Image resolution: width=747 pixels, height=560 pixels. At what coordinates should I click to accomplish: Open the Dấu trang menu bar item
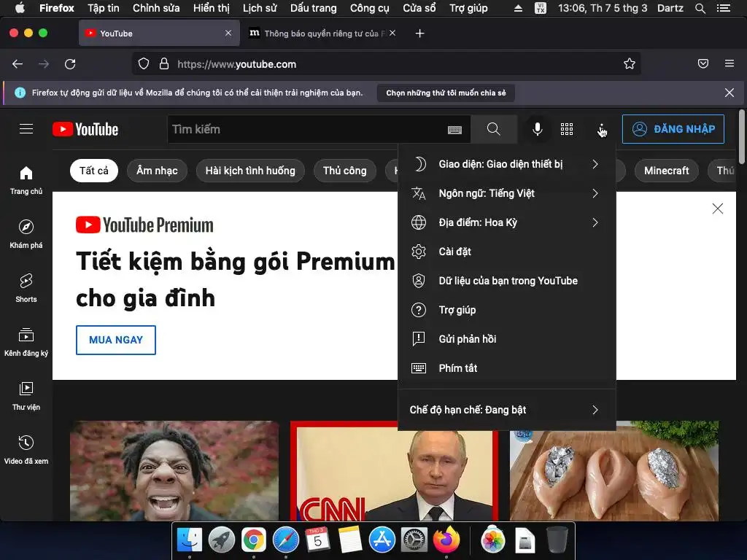click(x=314, y=8)
